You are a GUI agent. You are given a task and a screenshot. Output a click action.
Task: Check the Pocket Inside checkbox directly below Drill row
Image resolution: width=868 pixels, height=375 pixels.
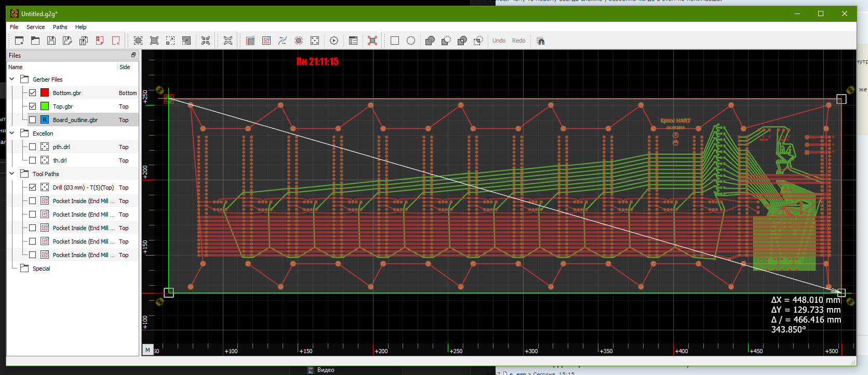[x=33, y=201]
